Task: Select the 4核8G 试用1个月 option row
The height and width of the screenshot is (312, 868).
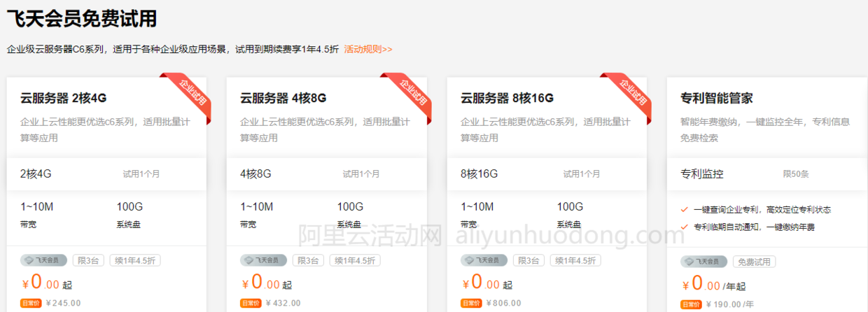Action: click(x=327, y=173)
